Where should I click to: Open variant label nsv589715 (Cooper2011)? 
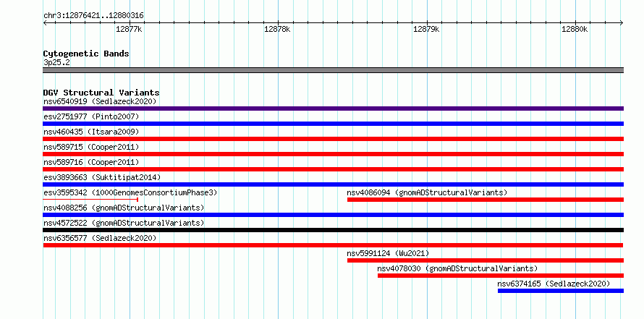pyautogui.click(x=91, y=147)
